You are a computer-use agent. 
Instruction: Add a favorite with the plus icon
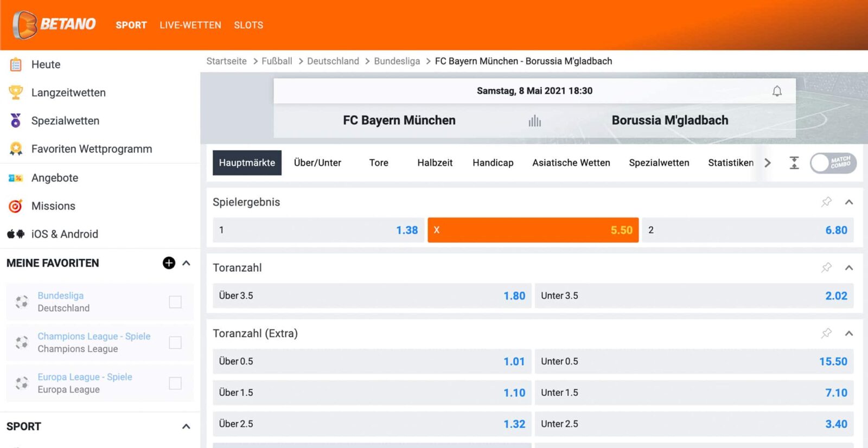[169, 263]
